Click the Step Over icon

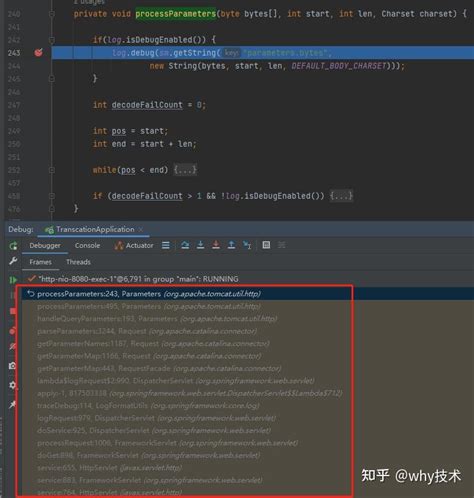click(x=185, y=245)
